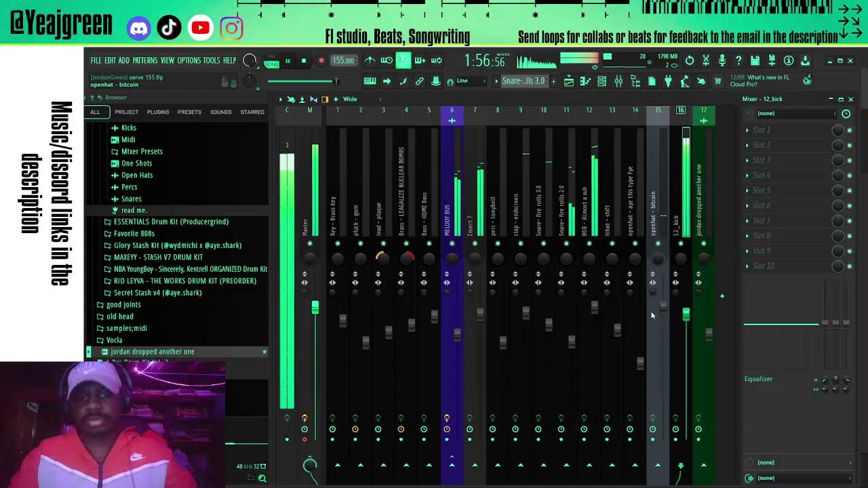The height and width of the screenshot is (488, 868).
Task: Open the Playlist window icon
Action: [569, 81]
